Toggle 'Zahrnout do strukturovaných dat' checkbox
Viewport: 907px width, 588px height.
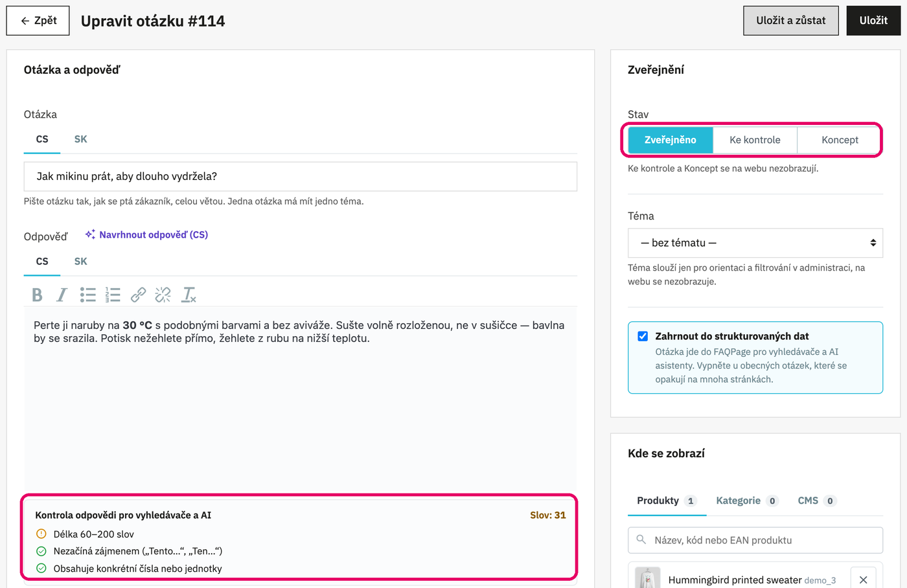pyautogui.click(x=643, y=336)
